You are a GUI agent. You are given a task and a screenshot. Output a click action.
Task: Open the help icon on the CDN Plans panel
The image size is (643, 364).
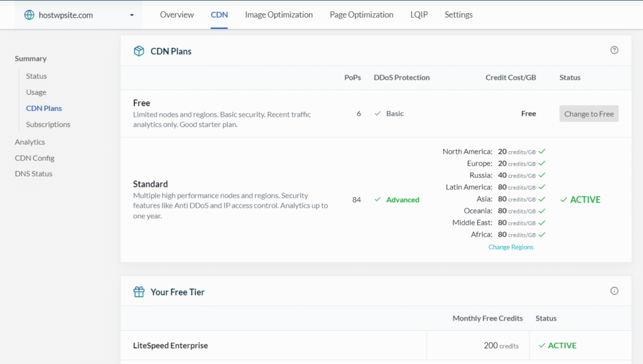(614, 50)
